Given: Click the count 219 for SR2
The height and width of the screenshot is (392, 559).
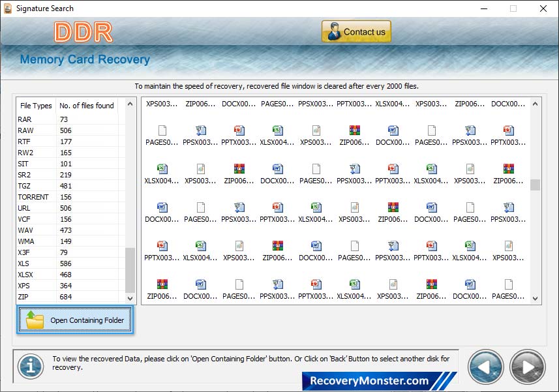Looking at the screenshot, I should [x=66, y=175].
